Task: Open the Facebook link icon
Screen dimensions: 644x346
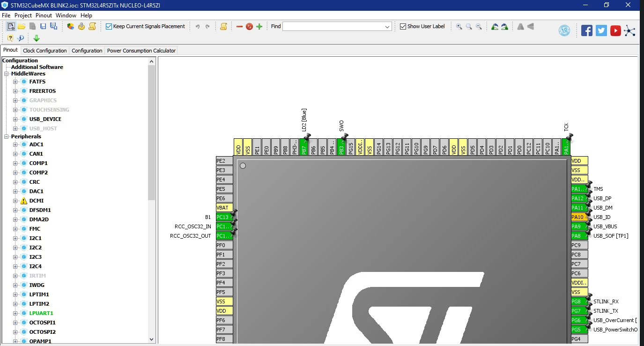Action: [587, 30]
